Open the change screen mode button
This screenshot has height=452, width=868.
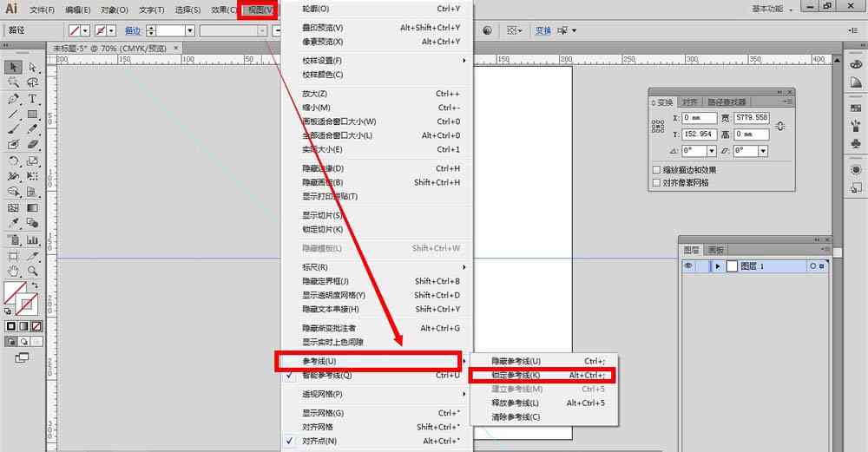[x=22, y=357]
